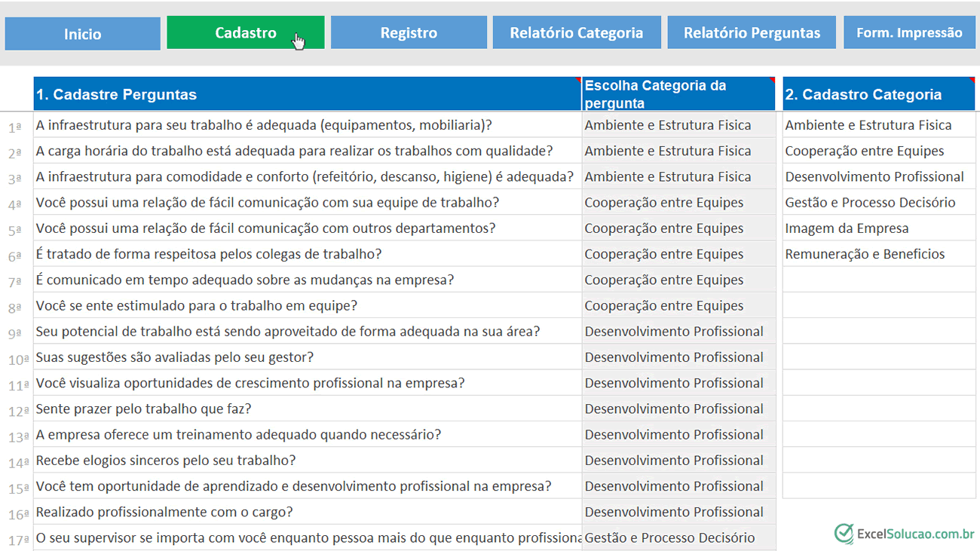The height and width of the screenshot is (551, 980).
Task: Select 'estimulado para o trabalho em equipe' question
Action: (x=308, y=305)
